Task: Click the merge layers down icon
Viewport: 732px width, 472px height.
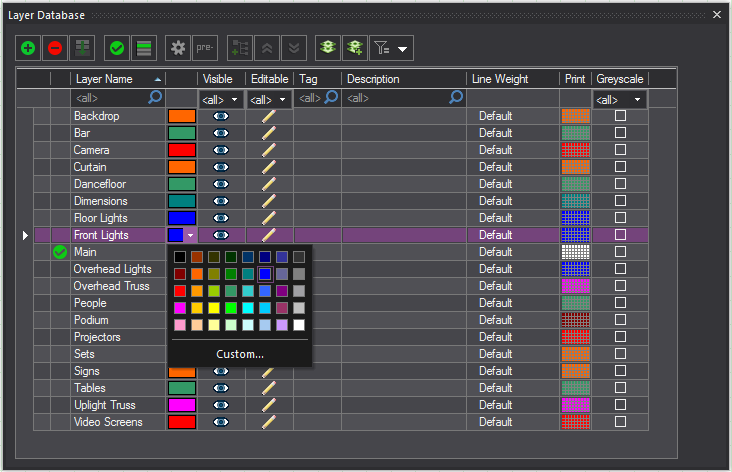Action: pyautogui.click(x=82, y=48)
